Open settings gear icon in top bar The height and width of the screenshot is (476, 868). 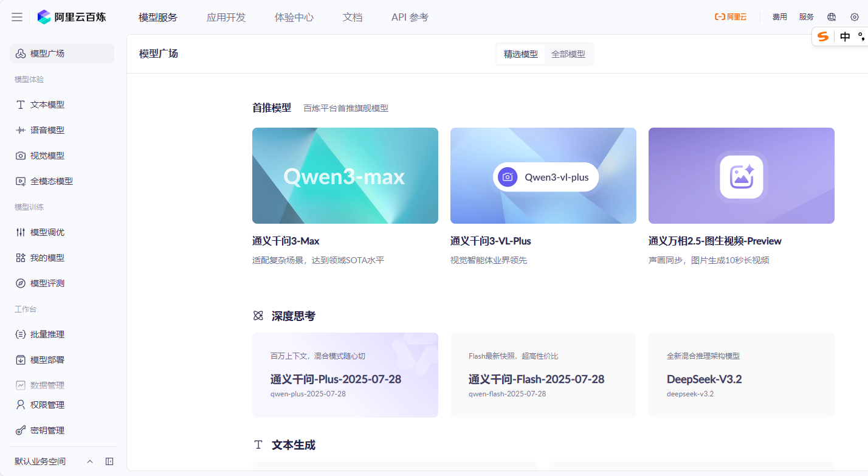(x=855, y=17)
